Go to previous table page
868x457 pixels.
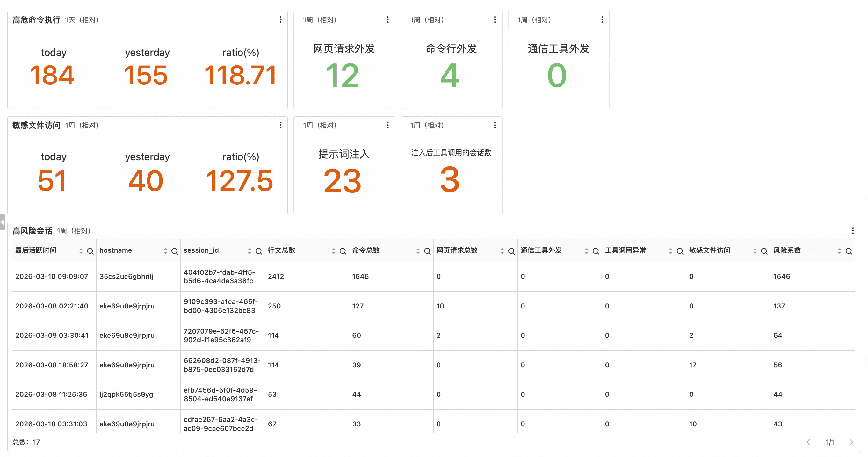pyautogui.click(x=808, y=442)
